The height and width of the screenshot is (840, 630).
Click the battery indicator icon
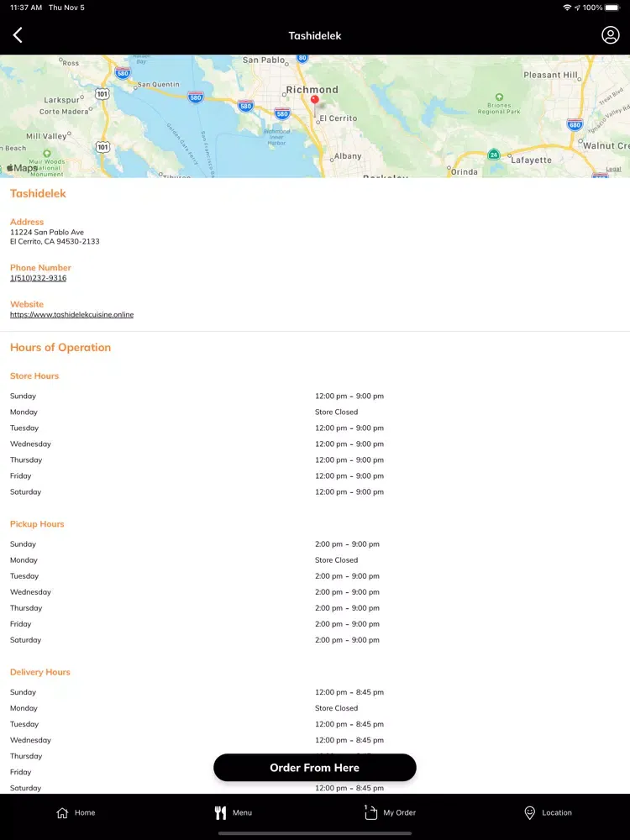(612, 8)
